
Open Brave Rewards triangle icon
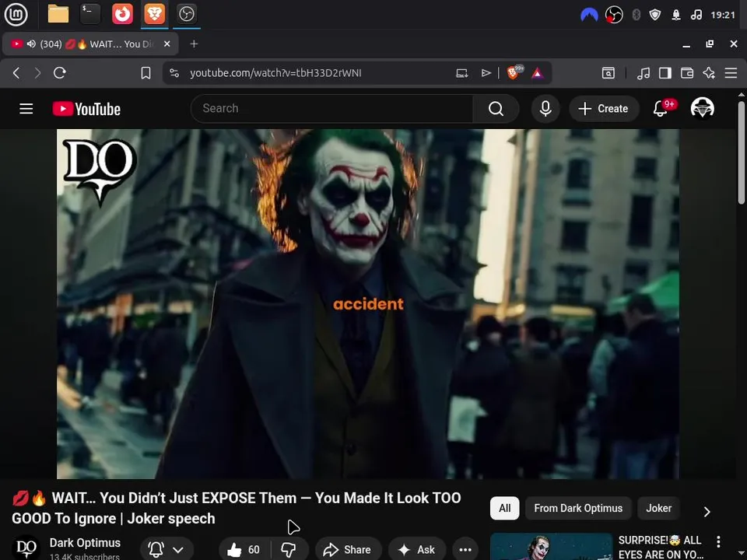coord(538,73)
